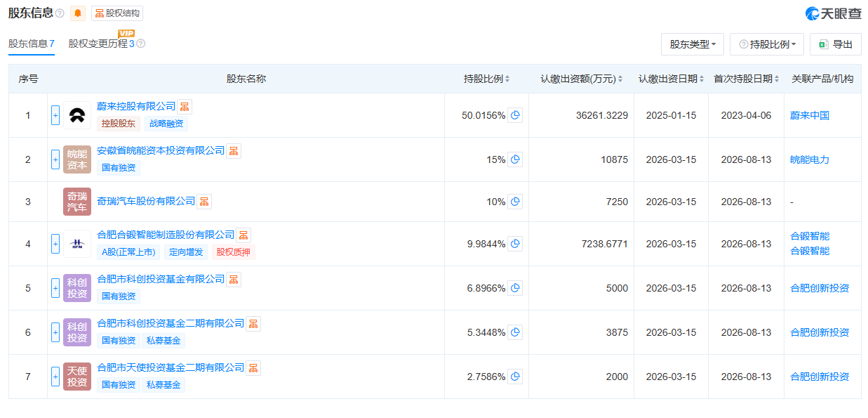Click equity structure icon after 合肥合锻智能制造股份有限公司
The image size is (868, 418).
[x=243, y=235]
